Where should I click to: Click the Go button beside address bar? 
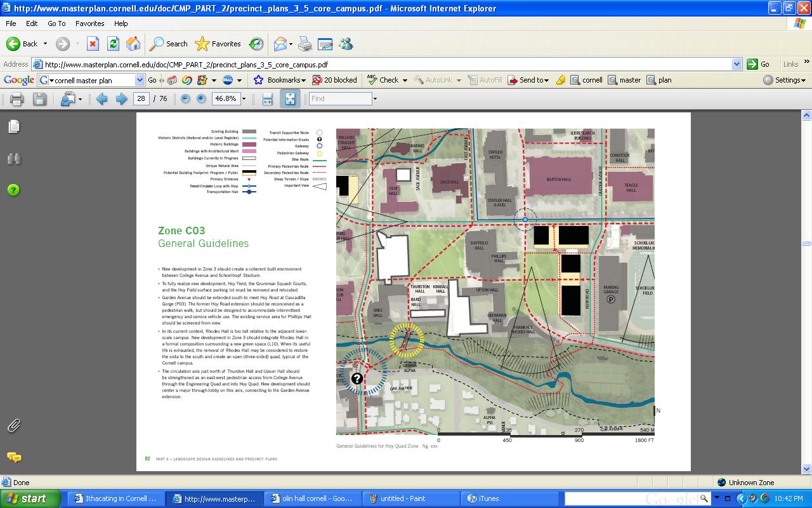(758, 64)
